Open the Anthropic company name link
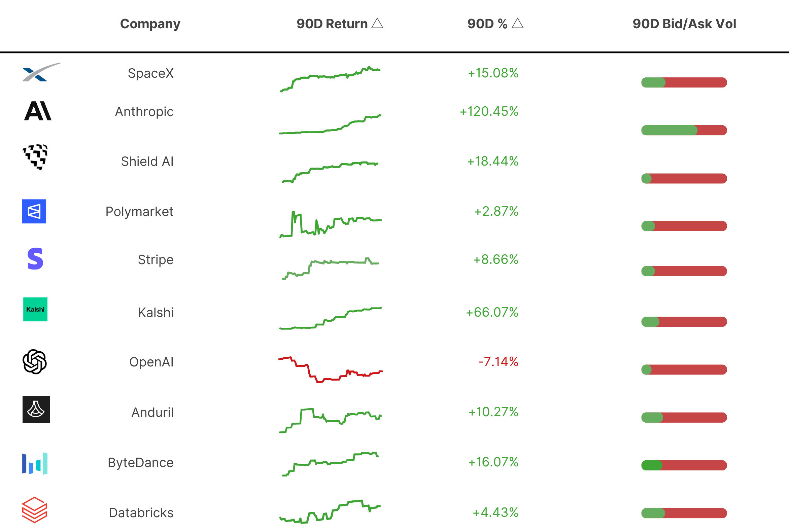The width and height of the screenshot is (790, 532). click(144, 112)
